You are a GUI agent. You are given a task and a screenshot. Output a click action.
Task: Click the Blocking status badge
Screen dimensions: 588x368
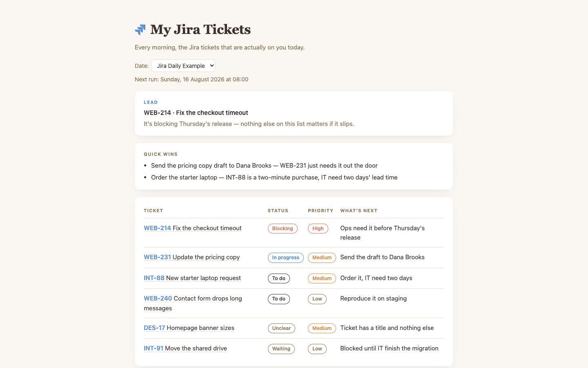(x=283, y=229)
